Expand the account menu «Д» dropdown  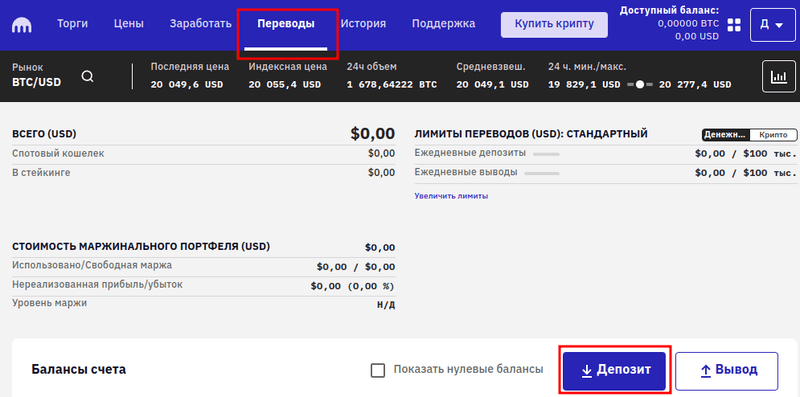tap(772, 24)
